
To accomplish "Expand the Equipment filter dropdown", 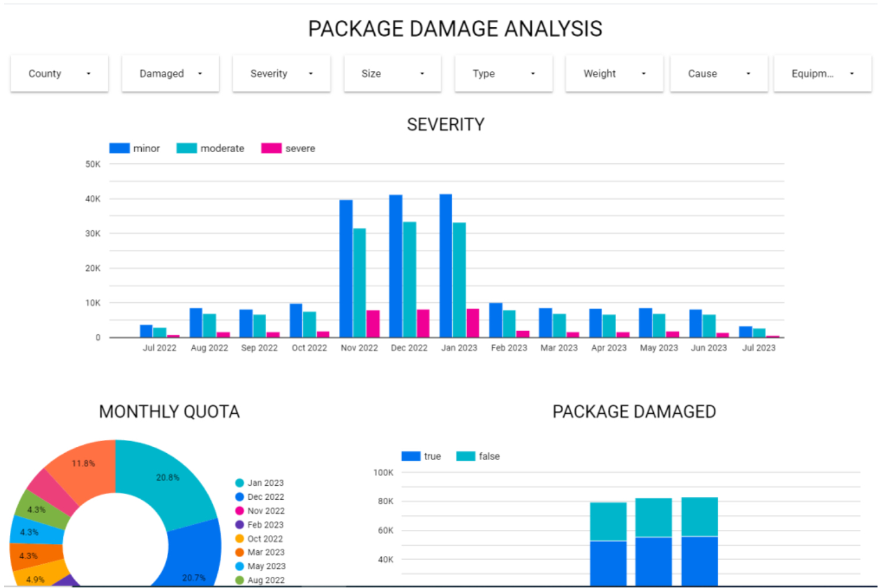I will click(x=823, y=74).
